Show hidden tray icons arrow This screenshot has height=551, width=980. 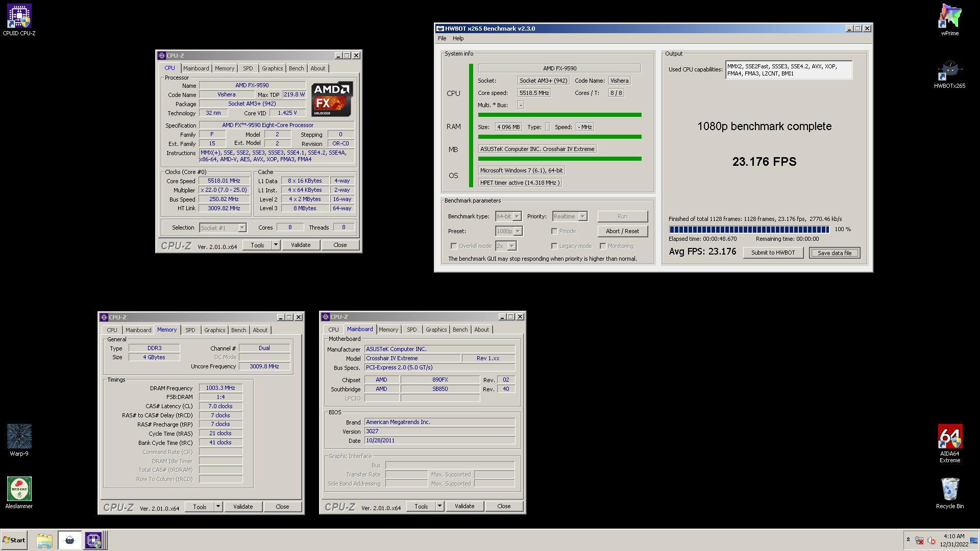click(908, 540)
